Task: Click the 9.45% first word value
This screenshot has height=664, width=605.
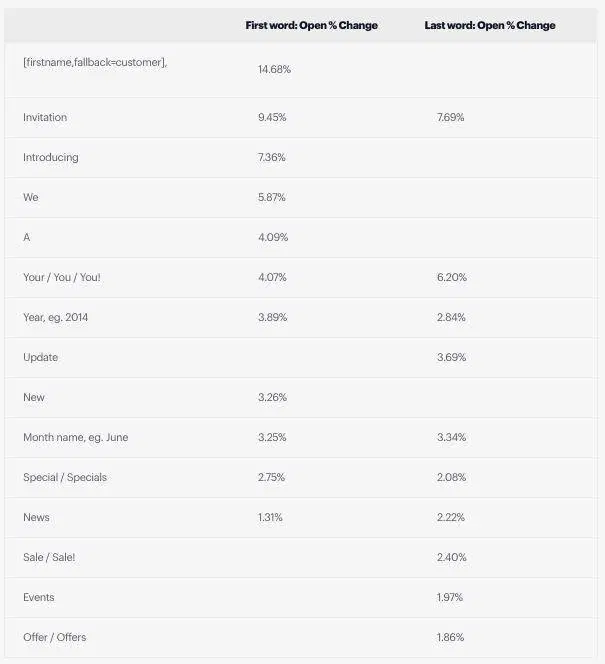Action: click(x=272, y=117)
